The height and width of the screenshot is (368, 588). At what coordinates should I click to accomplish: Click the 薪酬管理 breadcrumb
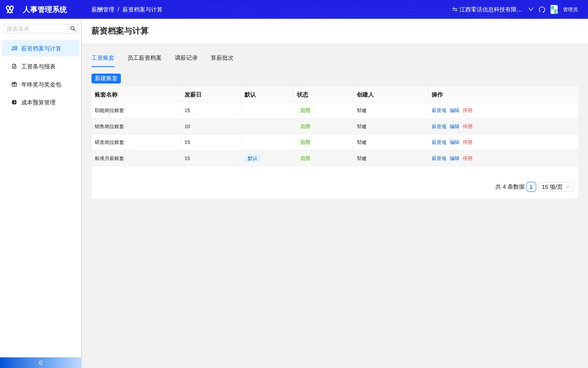tap(103, 9)
